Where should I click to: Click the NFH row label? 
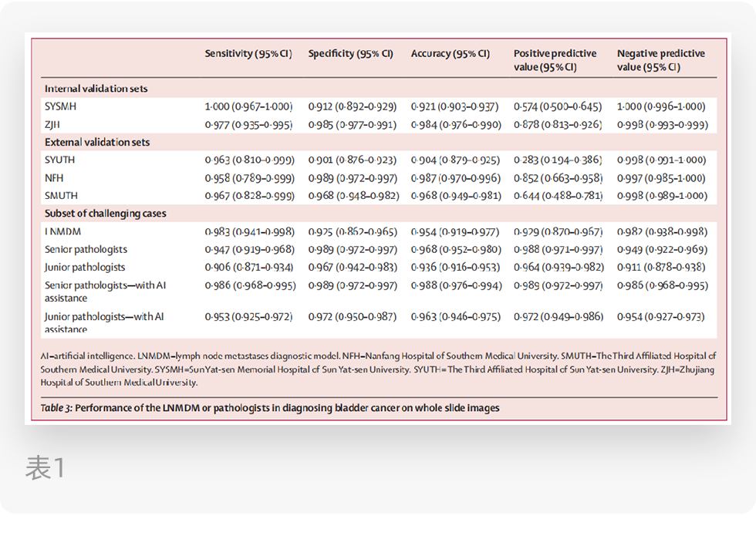tap(54, 178)
